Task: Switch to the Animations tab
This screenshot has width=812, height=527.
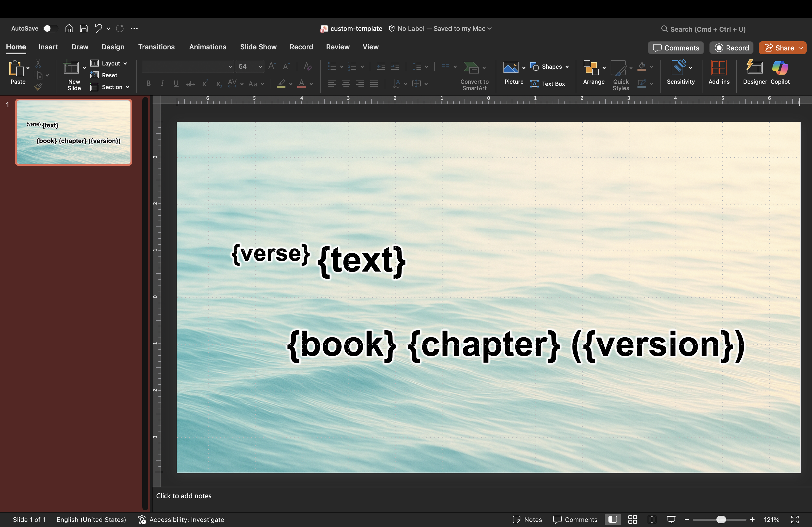Action: pyautogui.click(x=208, y=47)
